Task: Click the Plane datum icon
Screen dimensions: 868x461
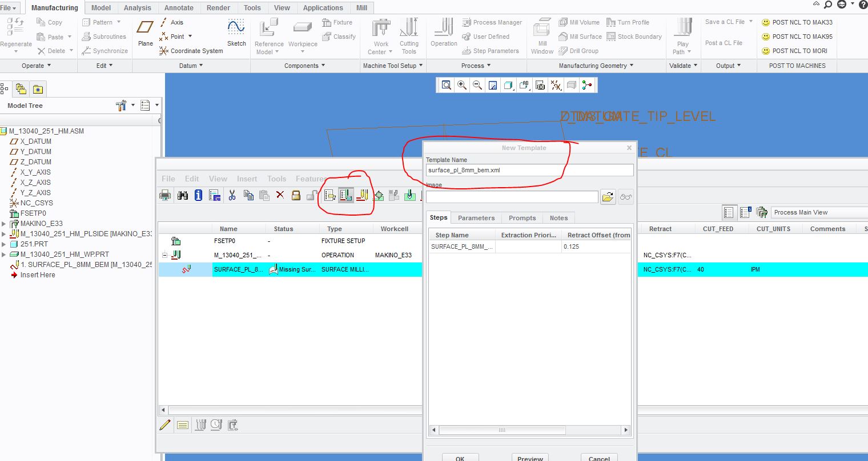Action: tap(145, 27)
